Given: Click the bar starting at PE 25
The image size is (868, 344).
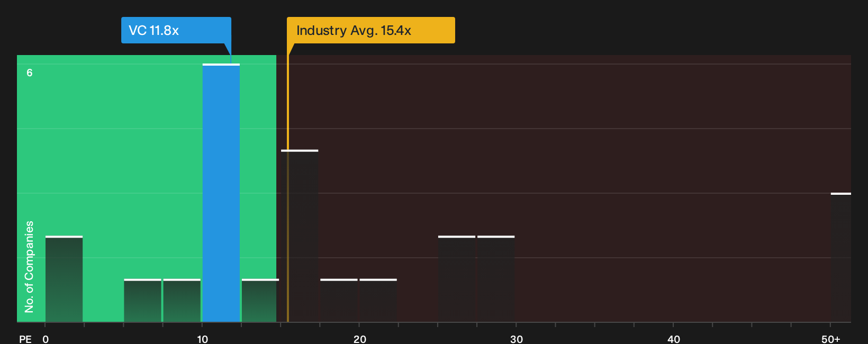Looking at the screenshot, I should pyautogui.click(x=457, y=279).
